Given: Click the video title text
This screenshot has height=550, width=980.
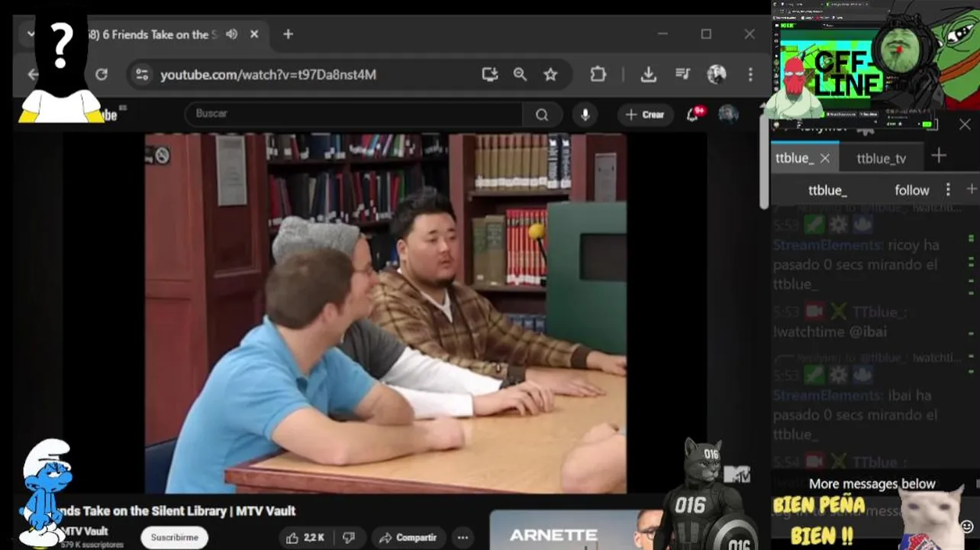Looking at the screenshot, I should (x=176, y=511).
